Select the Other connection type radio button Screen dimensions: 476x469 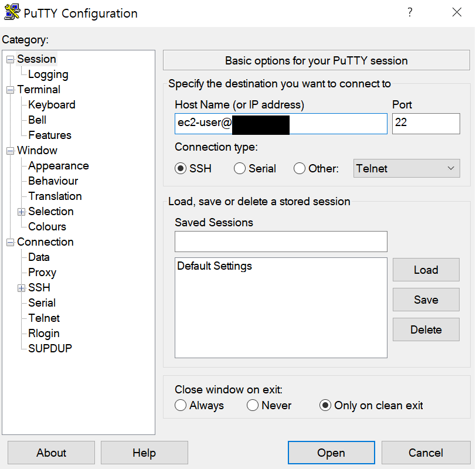coord(300,168)
